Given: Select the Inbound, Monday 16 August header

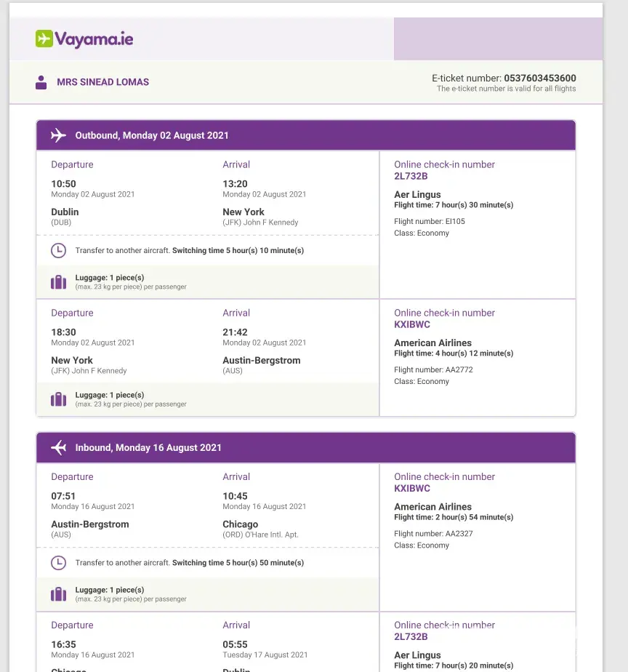Looking at the screenshot, I should 148,447.
